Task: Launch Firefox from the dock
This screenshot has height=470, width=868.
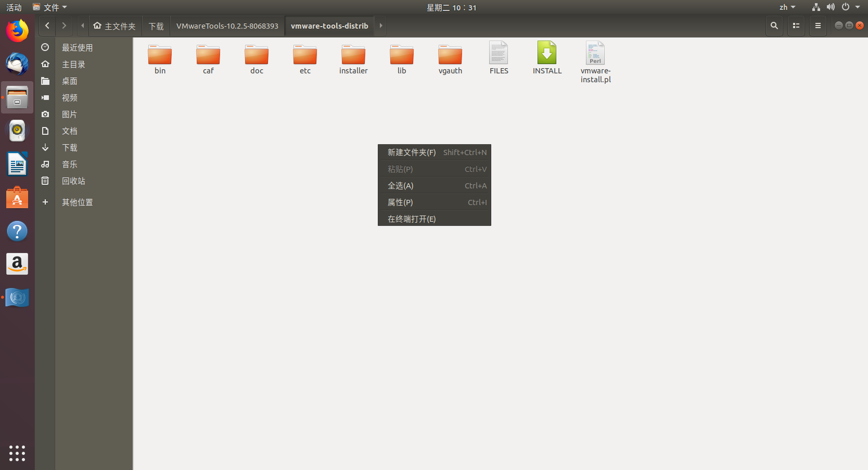Action: 17,31
